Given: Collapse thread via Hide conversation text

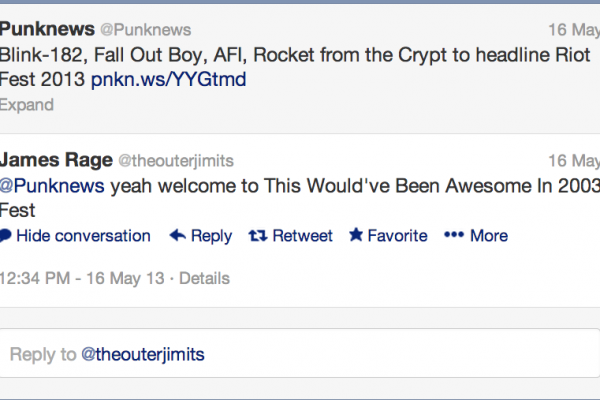Looking at the screenshot, I should [x=84, y=236].
